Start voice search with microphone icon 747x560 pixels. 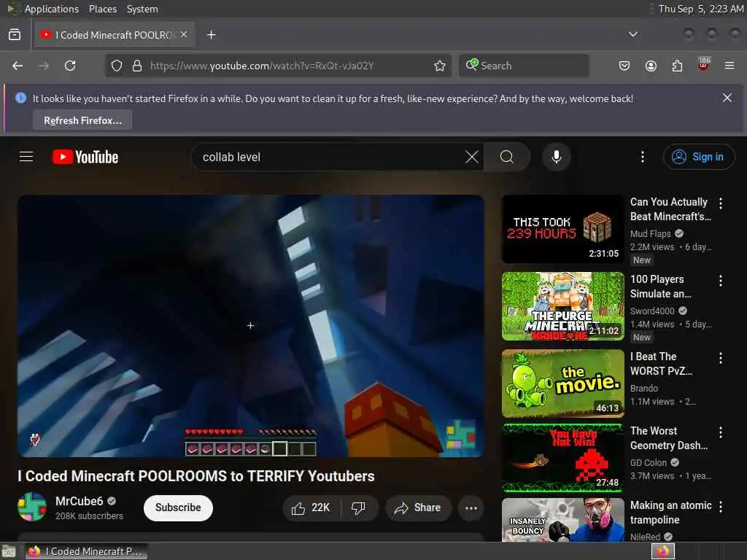(556, 157)
